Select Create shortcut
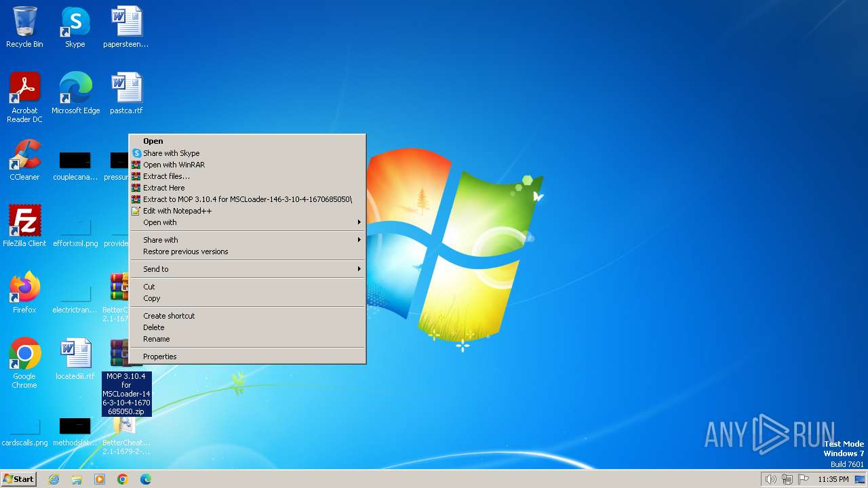 pyautogui.click(x=248, y=316)
